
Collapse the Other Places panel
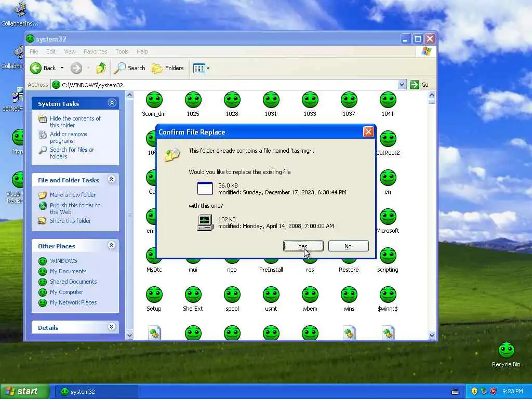point(111,245)
